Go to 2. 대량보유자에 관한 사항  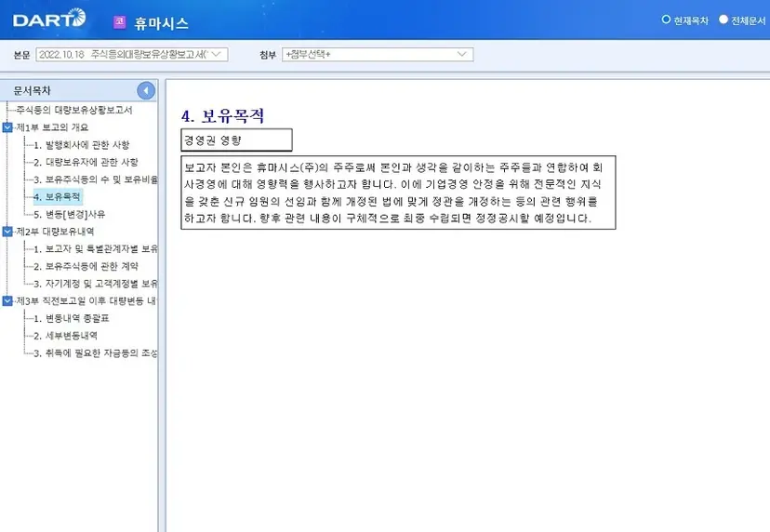coord(86,162)
